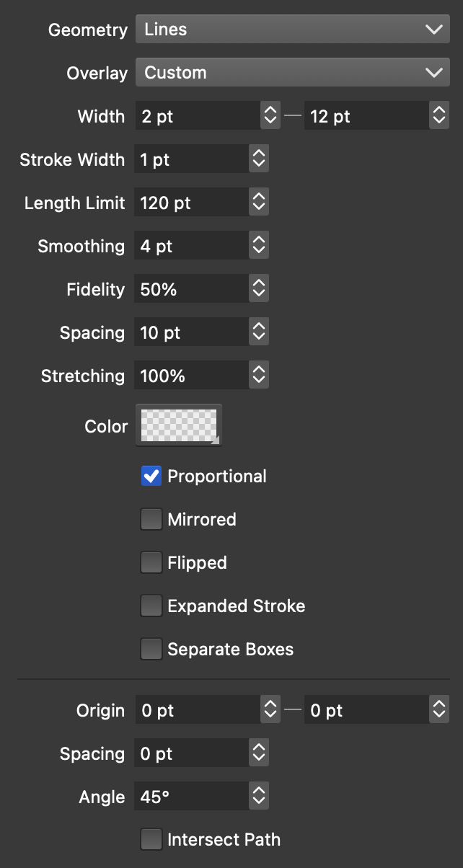Click the Angle stepper arrows

pyautogui.click(x=259, y=797)
